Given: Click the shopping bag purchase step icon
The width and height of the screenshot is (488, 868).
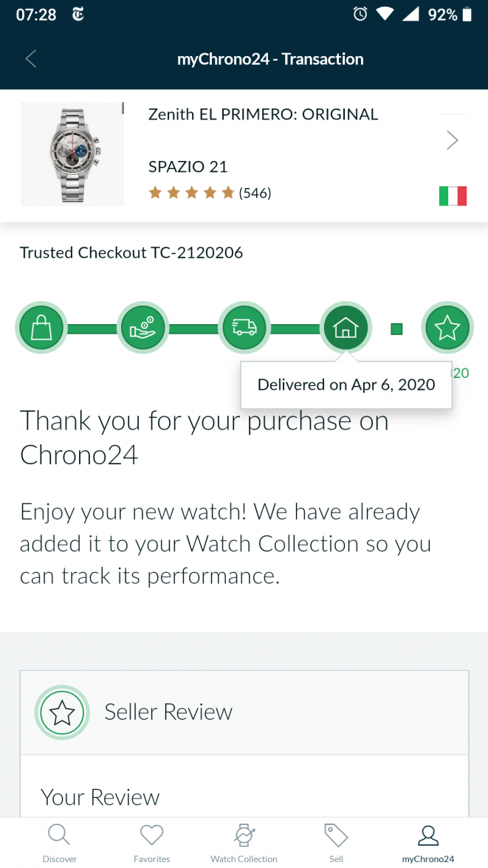Looking at the screenshot, I should 41,328.
